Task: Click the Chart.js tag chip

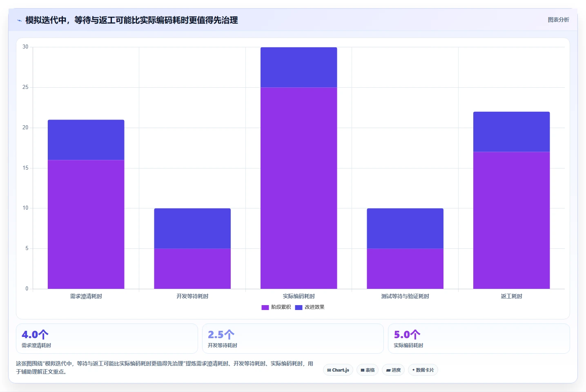Action: pos(338,370)
